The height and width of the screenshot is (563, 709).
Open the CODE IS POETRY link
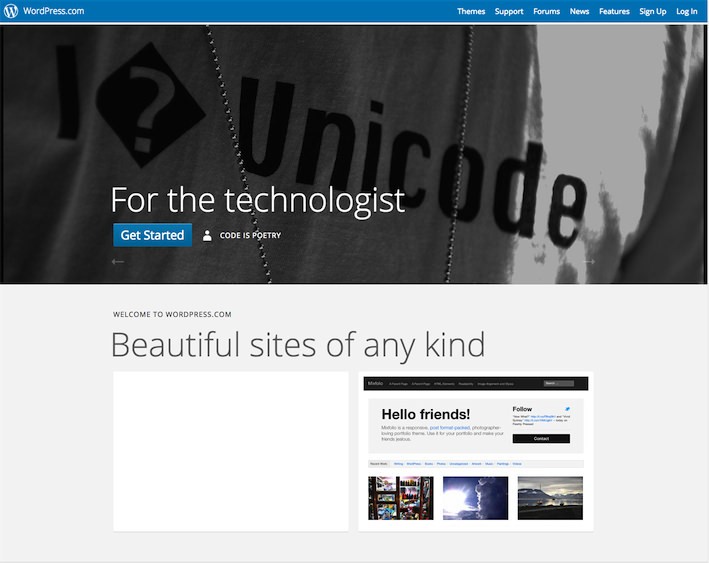(250, 235)
